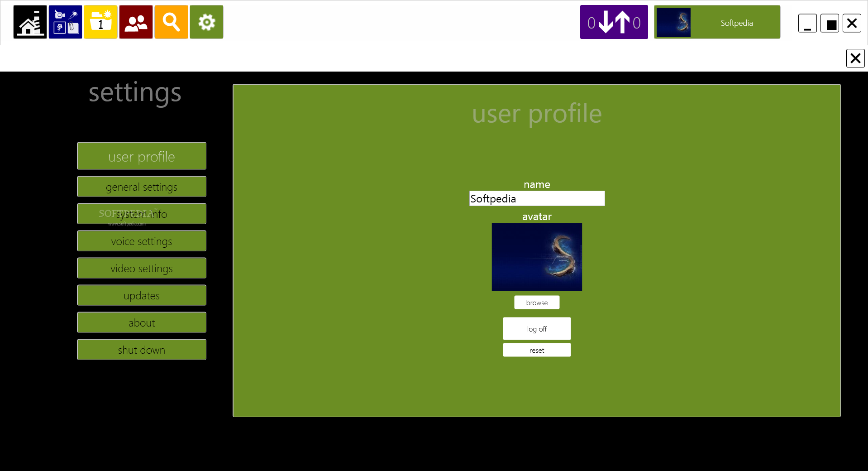Click the small avatar thumbnail in header
Screen dimensions: 868x471
point(673,22)
